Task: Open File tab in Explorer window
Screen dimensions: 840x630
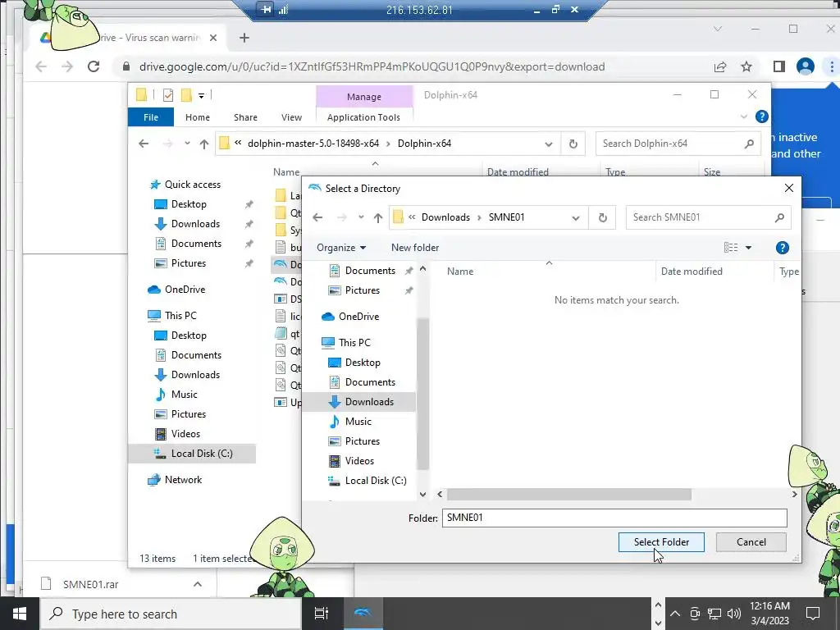Action: coord(151,117)
